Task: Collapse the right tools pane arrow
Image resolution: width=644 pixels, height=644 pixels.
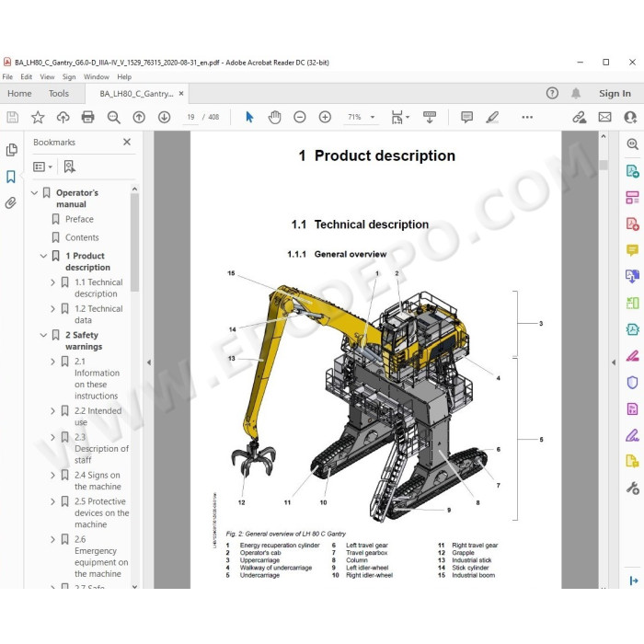Action: point(614,362)
